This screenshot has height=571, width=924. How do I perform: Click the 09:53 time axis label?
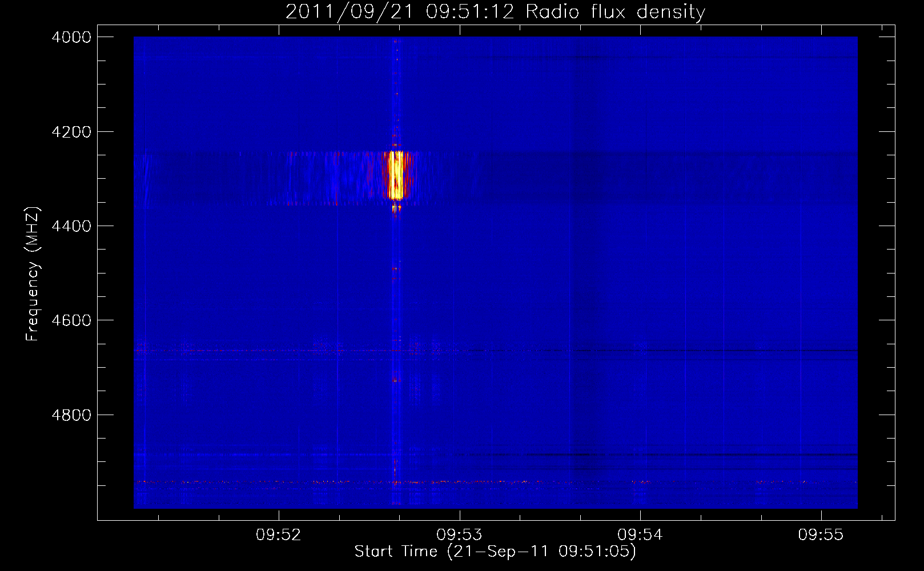[459, 534]
